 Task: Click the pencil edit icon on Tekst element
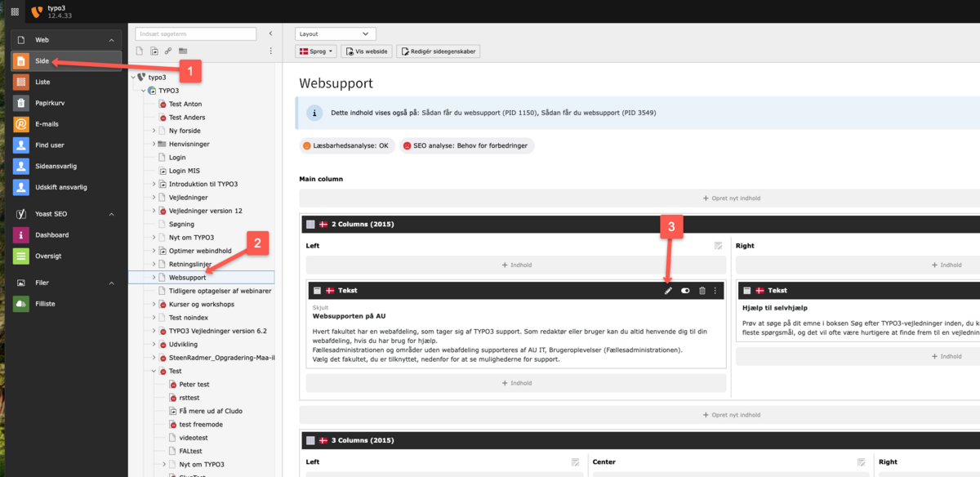click(x=668, y=291)
